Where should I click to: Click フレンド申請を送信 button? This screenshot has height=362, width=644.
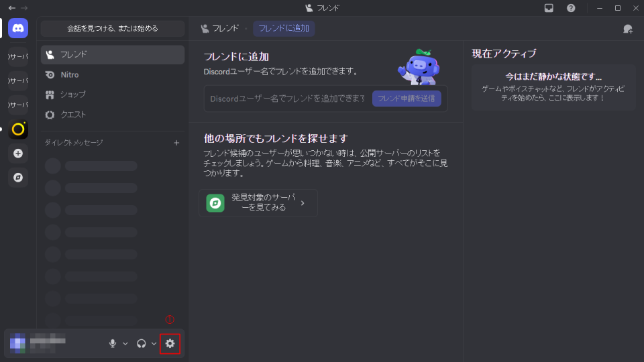[x=407, y=99]
